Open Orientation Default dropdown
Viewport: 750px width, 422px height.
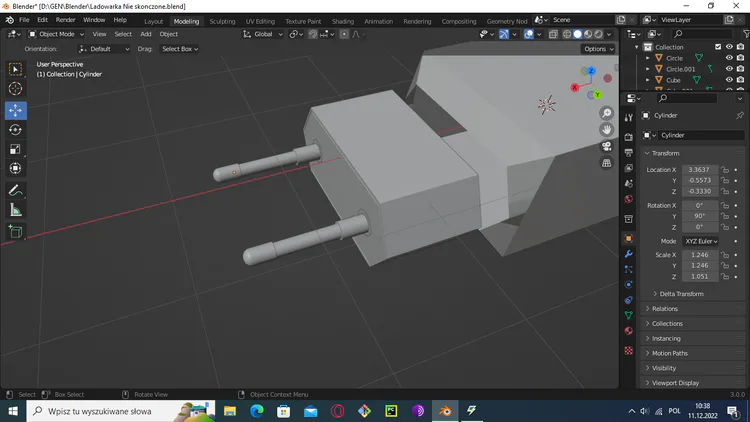pyautogui.click(x=104, y=49)
